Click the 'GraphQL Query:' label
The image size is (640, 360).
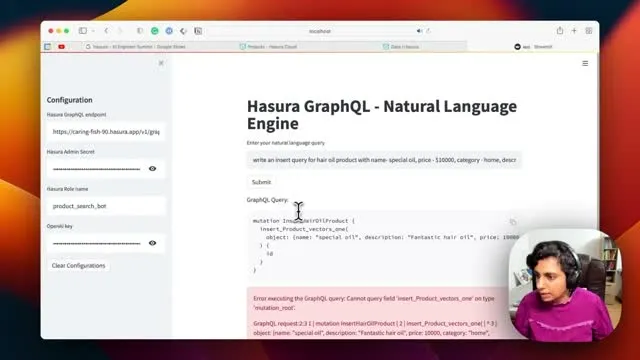click(267, 200)
